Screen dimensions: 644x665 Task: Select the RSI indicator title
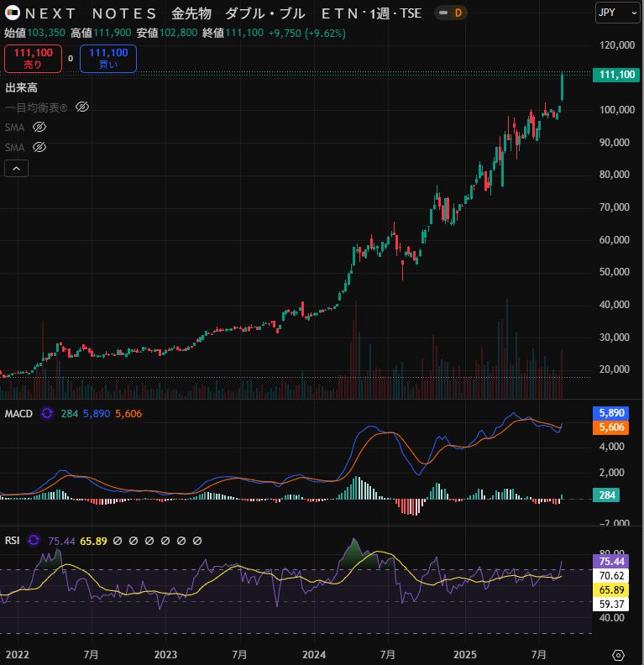coord(12,541)
